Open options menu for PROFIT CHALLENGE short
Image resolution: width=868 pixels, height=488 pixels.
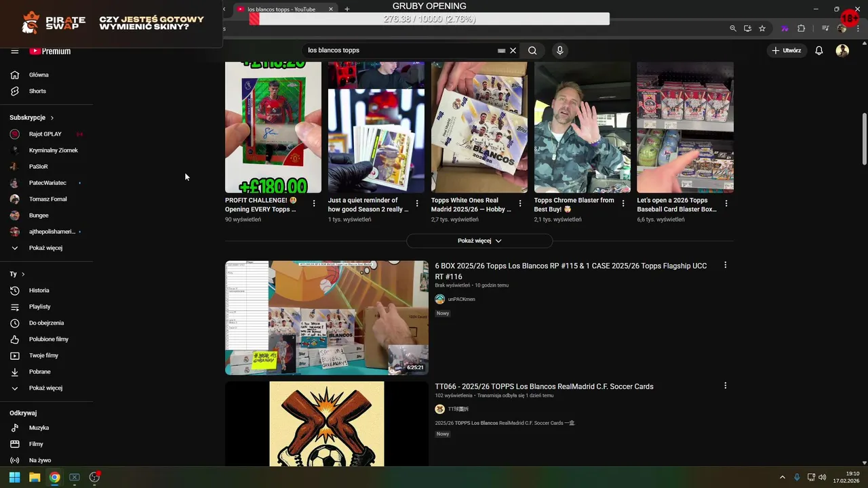point(314,203)
